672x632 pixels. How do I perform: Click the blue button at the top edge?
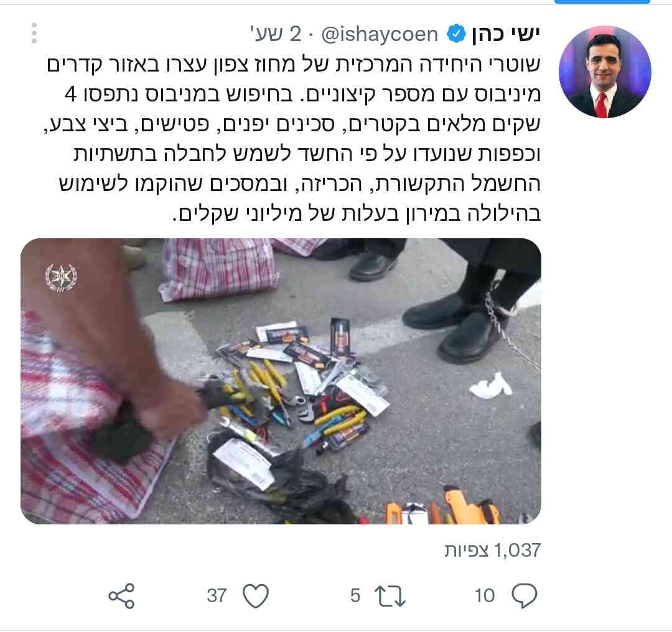point(602,2)
